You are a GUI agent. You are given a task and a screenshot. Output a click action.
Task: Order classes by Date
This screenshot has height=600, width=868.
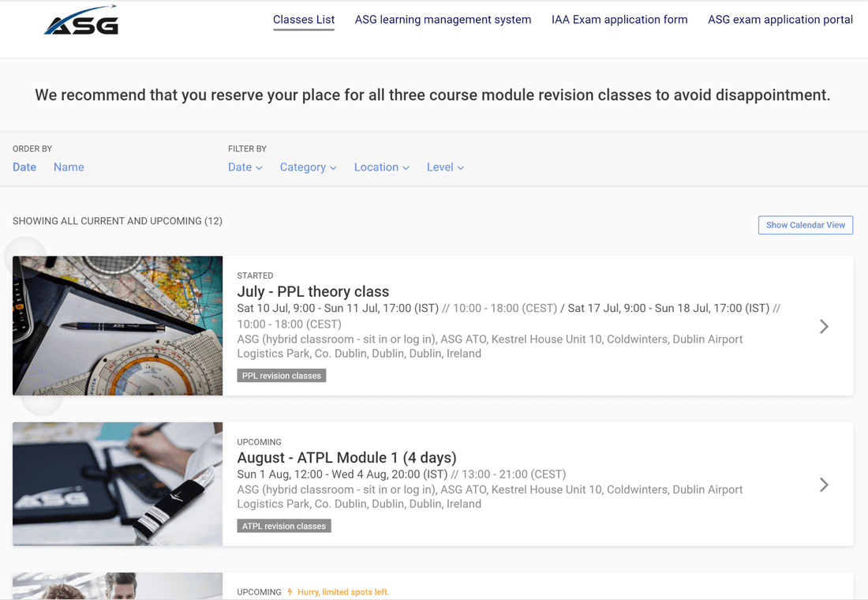click(24, 167)
